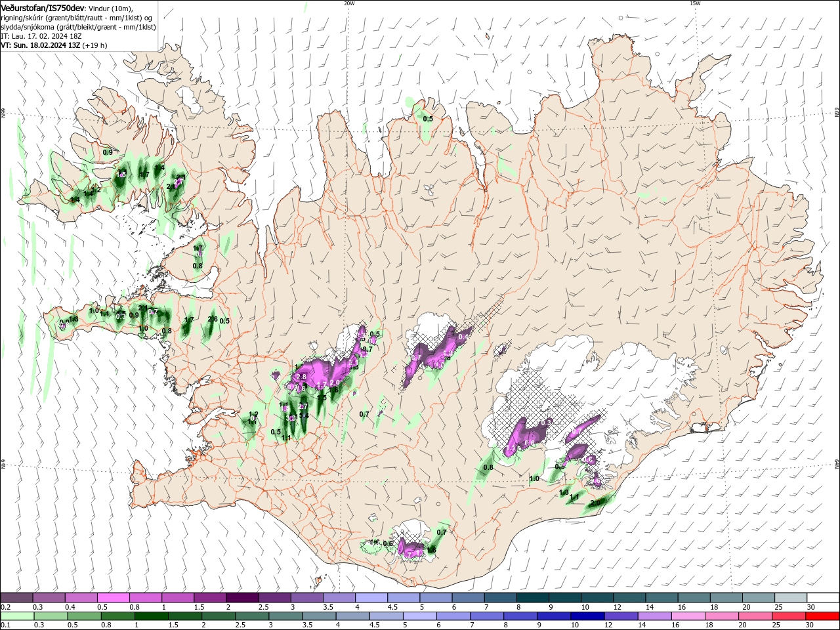Click the 'rigning/skúrir' description line
The width and height of the screenshot is (840, 630).
pyautogui.click(x=77, y=17)
